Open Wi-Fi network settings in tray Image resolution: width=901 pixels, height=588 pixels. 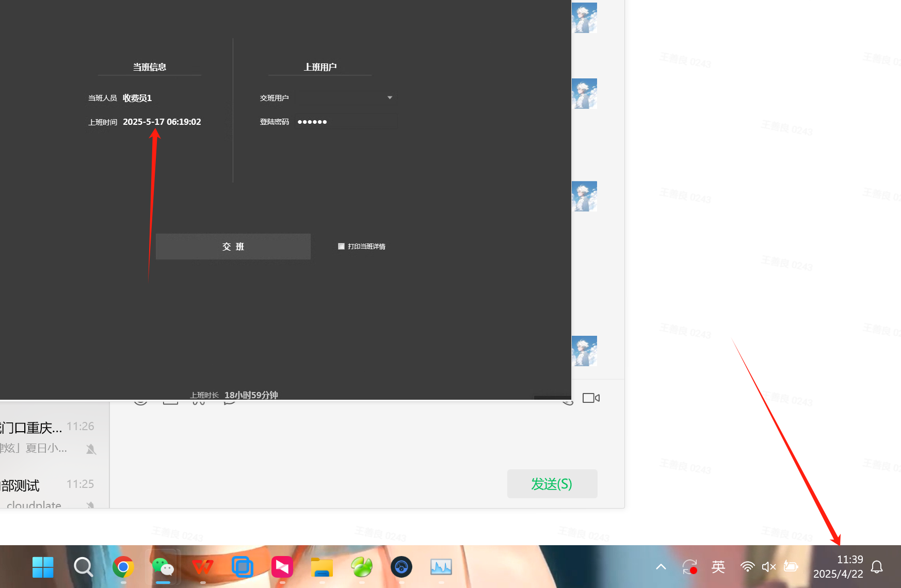747,567
